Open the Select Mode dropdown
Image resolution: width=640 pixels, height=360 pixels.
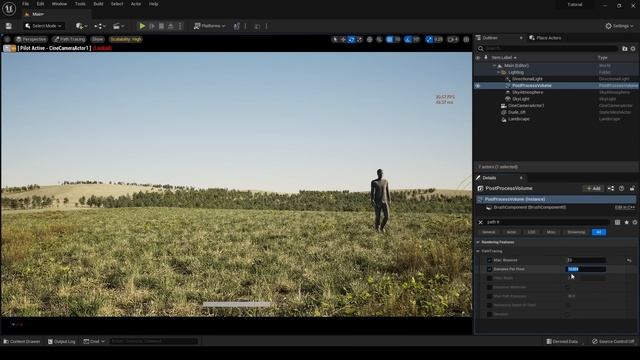click(43, 26)
